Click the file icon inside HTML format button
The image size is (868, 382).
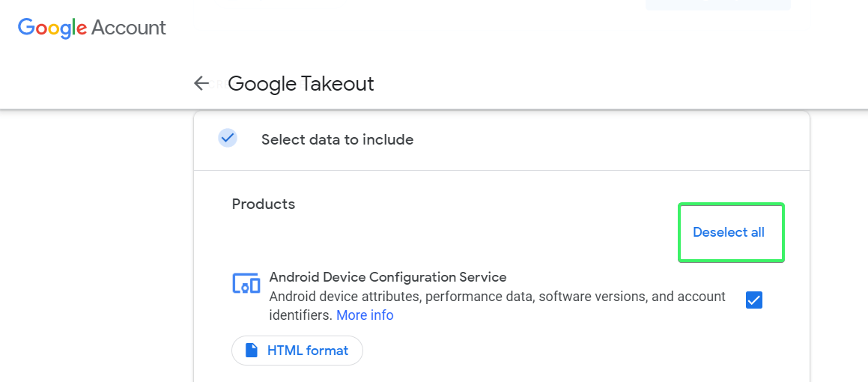(x=252, y=351)
